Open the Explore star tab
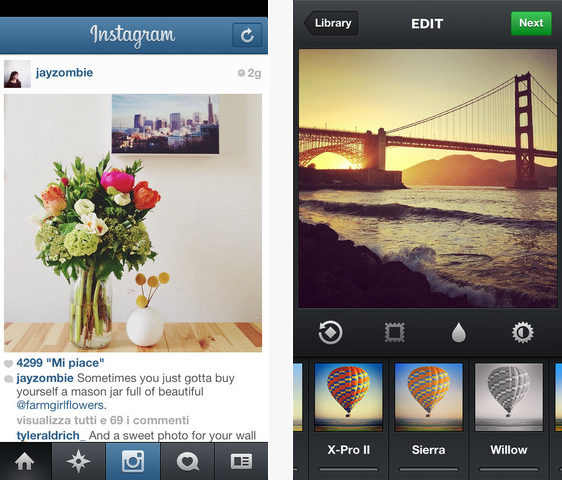This screenshot has width=562, height=480. (x=78, y=461)
